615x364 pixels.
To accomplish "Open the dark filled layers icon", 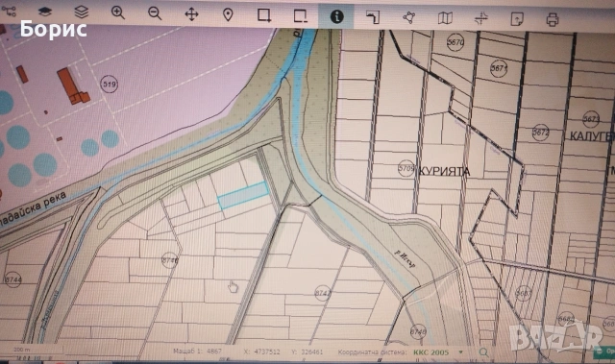I will tap(45, 12).
